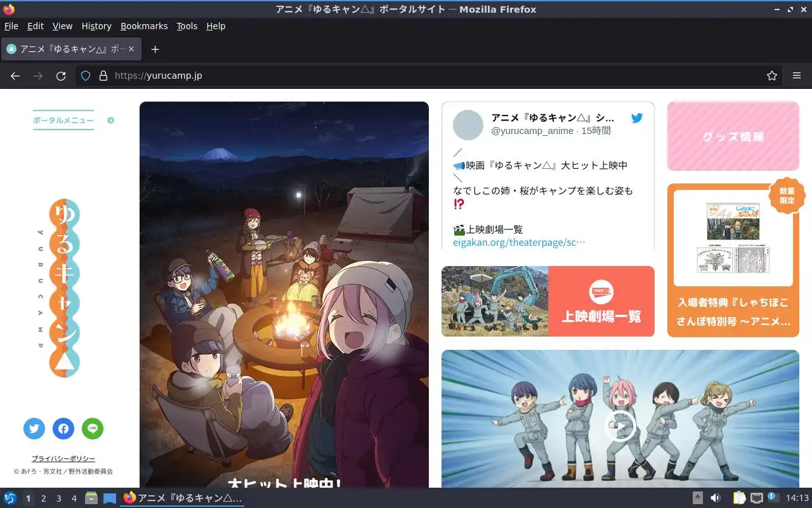Open the Facebook share circle icon
The width and height of the screenshot is (812, 508).
(x=63, y=429)
